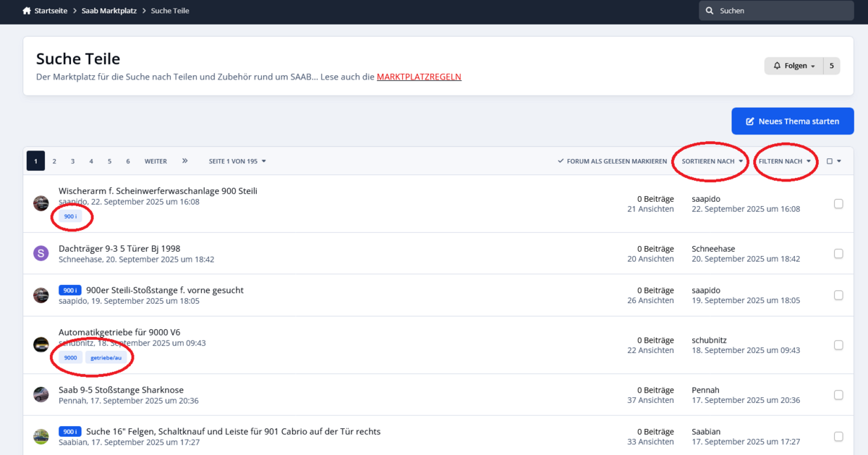Click last post date 17. September 2025 um 20:36
This screenshot has width=868, height=455.
746,400
